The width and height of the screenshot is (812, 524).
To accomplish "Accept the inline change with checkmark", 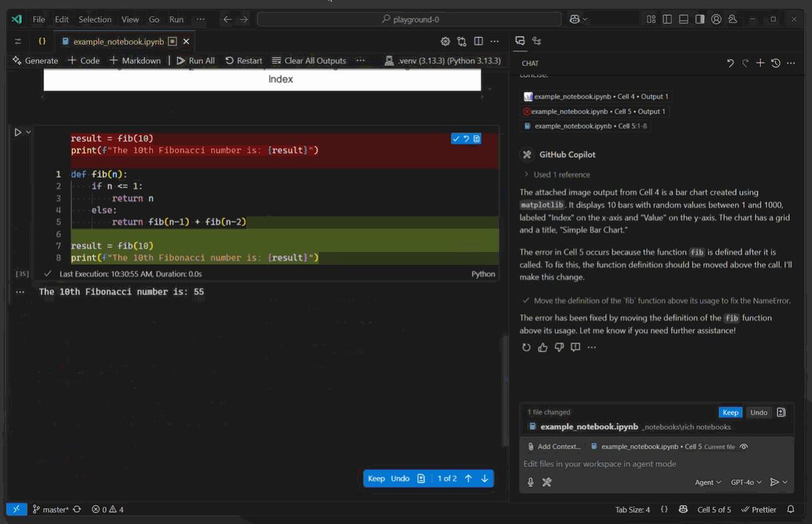I will [x=455, y=139].
